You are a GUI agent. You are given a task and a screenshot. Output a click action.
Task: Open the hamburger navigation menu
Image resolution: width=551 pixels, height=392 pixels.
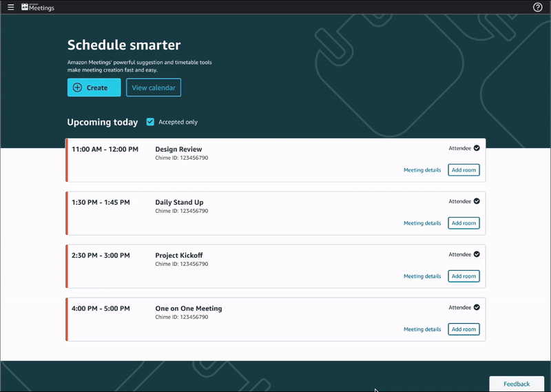point(11,7)
